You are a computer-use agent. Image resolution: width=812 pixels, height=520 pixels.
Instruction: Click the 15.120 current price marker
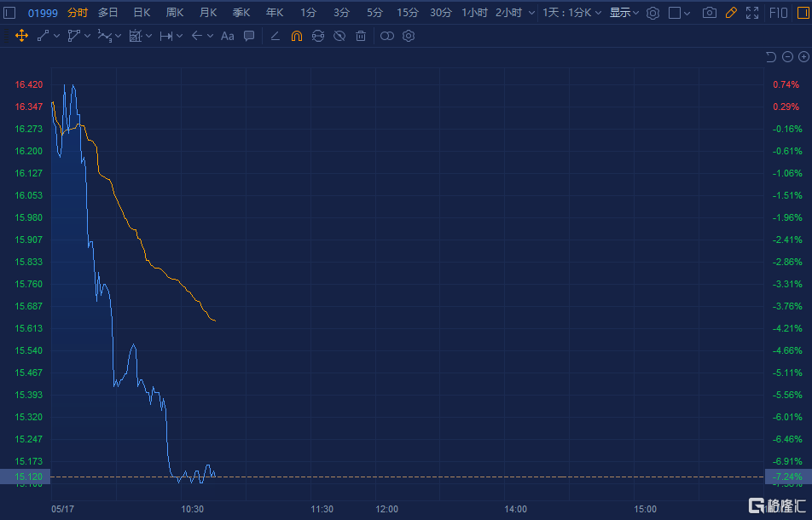26,477
